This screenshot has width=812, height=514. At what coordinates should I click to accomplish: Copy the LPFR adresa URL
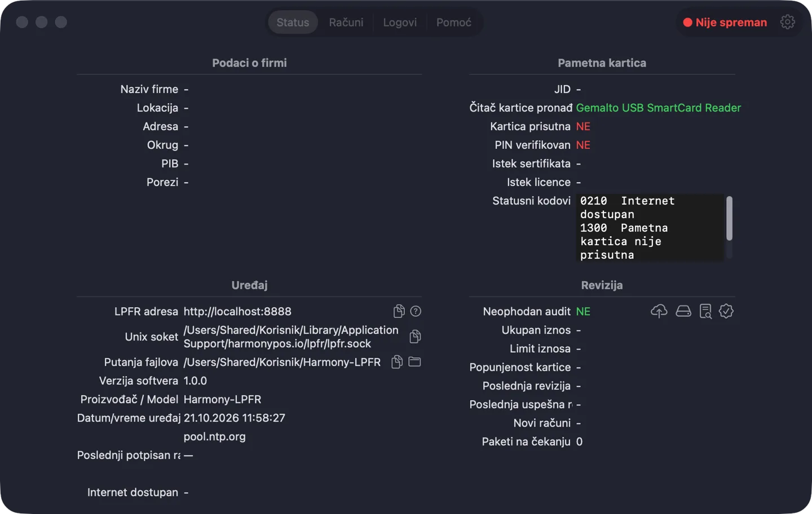pyautogui.click(x=399, y=311)
